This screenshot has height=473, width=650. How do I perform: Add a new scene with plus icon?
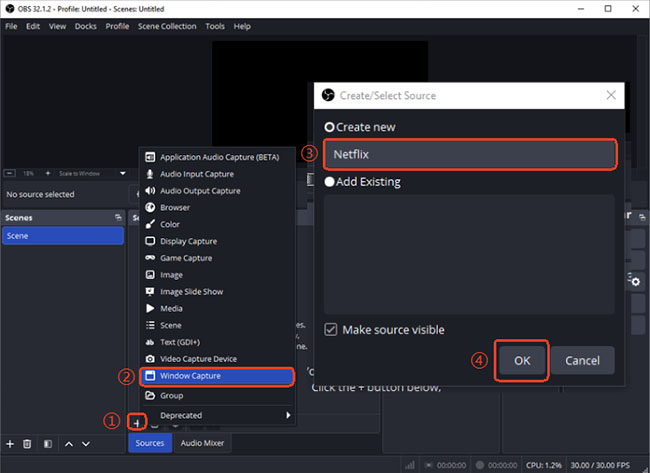[10, 444]
